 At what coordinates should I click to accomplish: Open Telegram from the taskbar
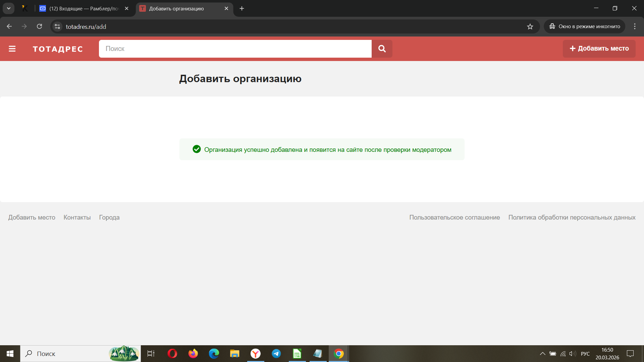click(276, 354)
